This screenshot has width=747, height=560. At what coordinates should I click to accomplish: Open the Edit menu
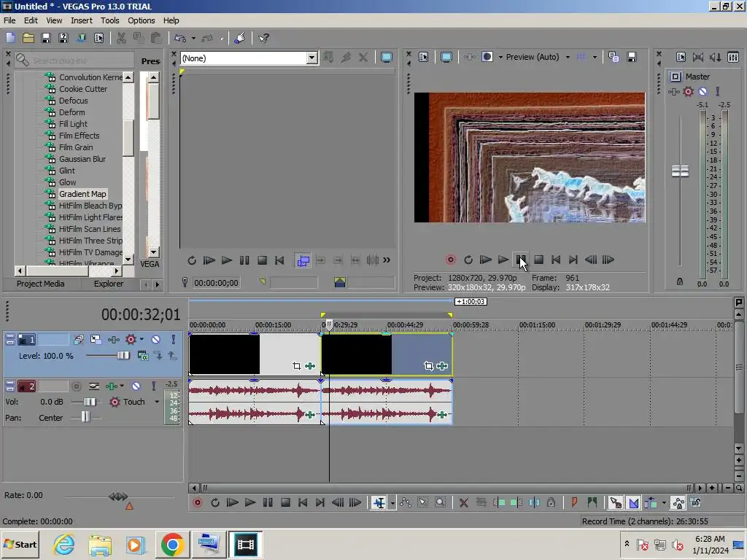31,20
